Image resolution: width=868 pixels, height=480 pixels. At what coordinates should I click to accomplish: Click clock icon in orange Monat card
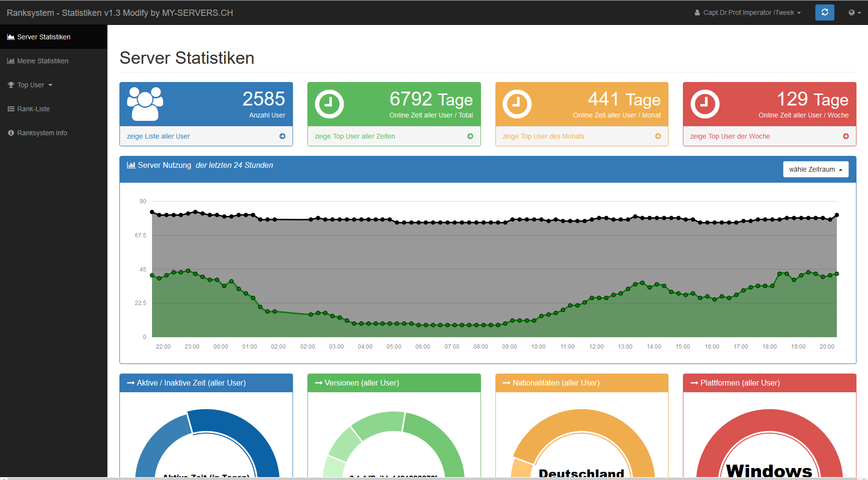[x=517, y=104]
